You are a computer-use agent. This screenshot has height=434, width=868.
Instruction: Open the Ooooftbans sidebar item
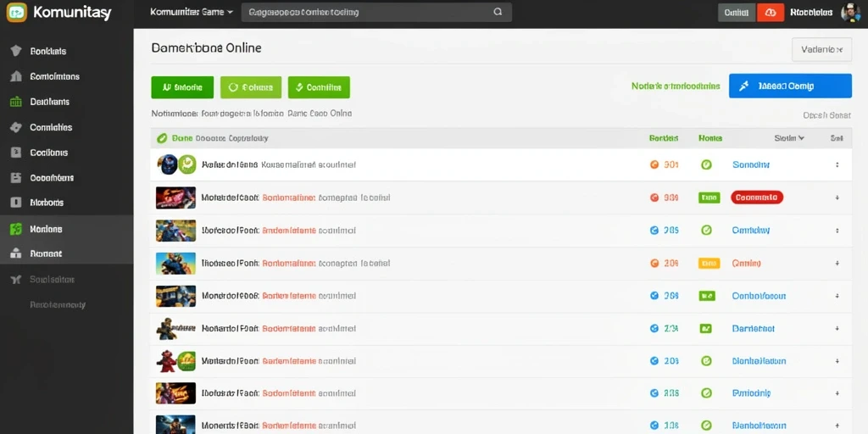click(x=66, y=178)
